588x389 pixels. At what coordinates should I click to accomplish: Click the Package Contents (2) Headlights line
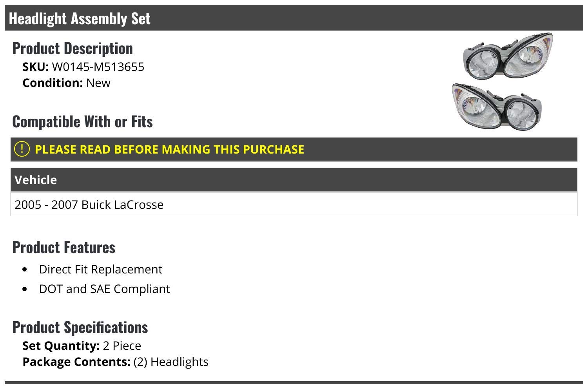(115, 362)
